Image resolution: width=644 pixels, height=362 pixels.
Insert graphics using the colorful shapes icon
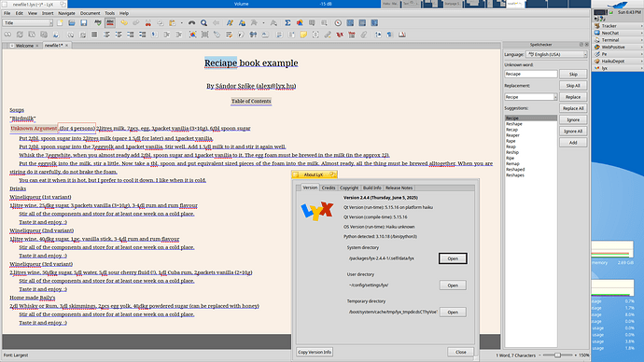tap(300, 23)
